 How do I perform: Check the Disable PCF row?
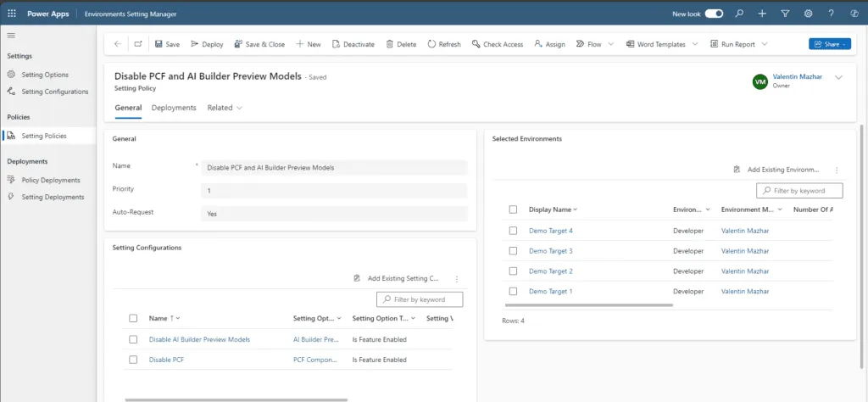click(133, 360)
